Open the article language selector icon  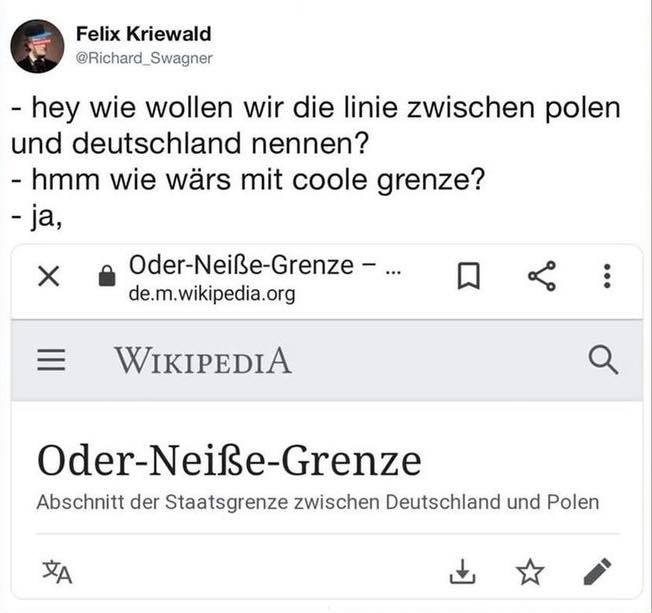(x=57, y=571)
